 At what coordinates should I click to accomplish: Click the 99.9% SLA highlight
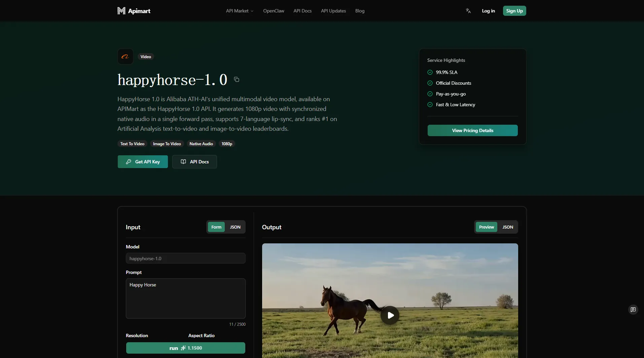click(442, 72)
